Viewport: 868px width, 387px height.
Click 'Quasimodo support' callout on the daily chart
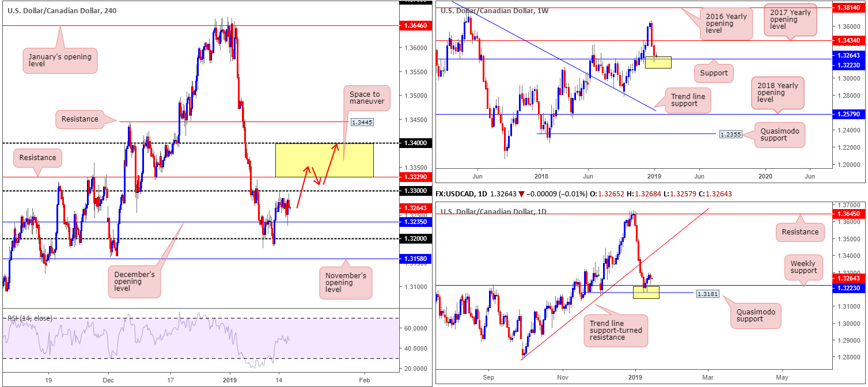(x=756, y=316)
